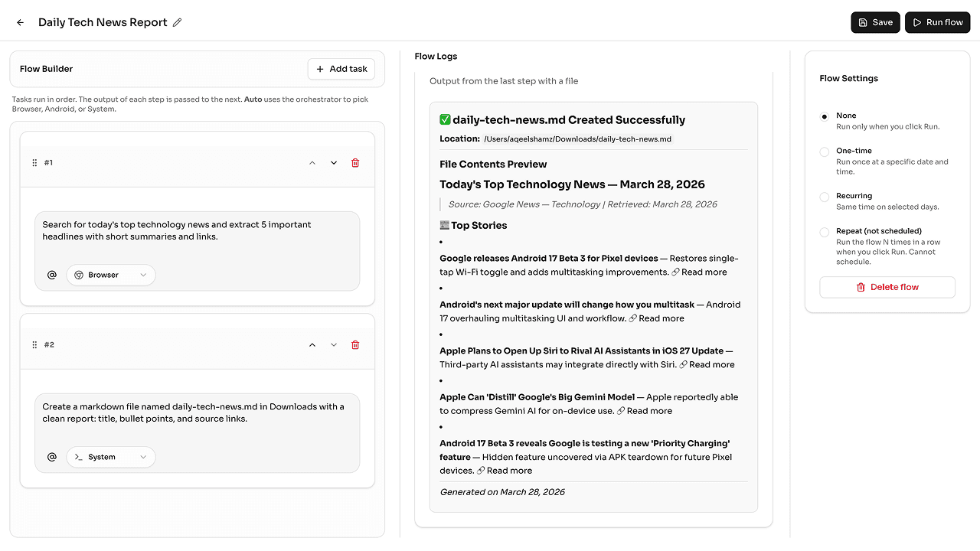This screenshot has height=551, width=980.
Task: Add a new task to the flow
Action: tap(341, 69)
